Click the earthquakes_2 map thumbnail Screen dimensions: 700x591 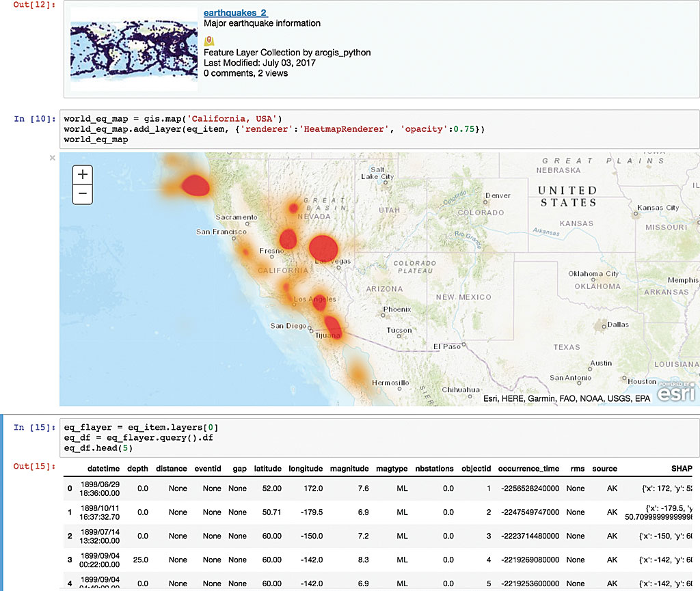[x=131, y=49]
